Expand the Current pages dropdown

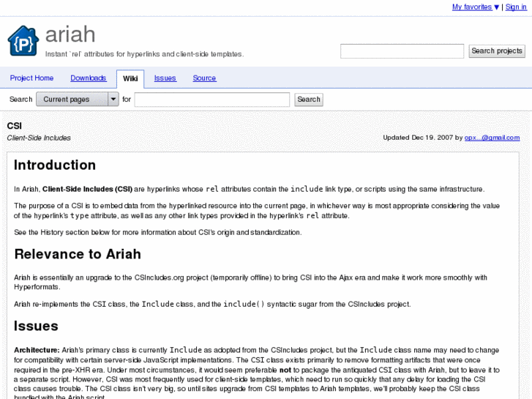pyautogui.click(x=78, y=99)
